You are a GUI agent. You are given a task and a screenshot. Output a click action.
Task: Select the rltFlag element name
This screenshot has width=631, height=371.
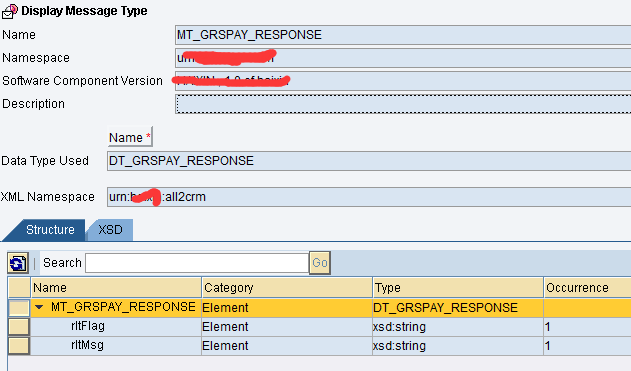point(88,326)
